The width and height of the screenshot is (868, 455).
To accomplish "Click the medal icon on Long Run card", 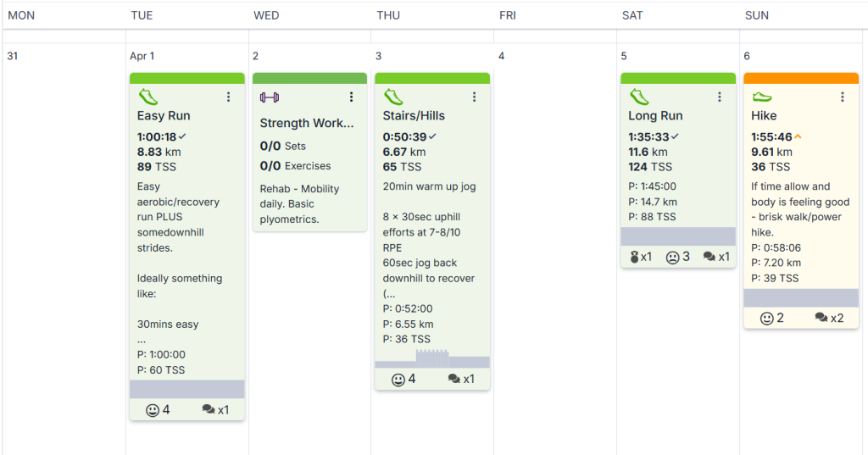I will (635, 257).
